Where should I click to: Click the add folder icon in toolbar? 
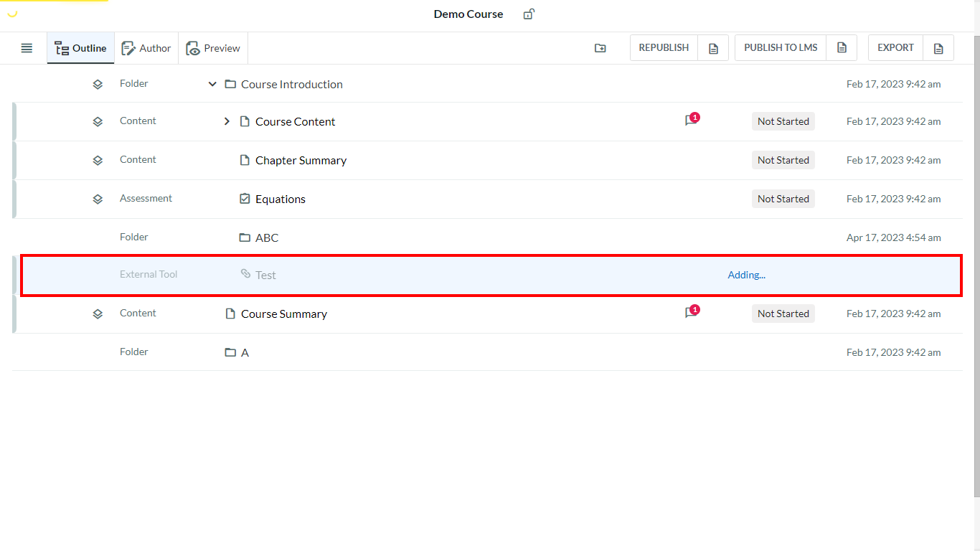(600, 48)
